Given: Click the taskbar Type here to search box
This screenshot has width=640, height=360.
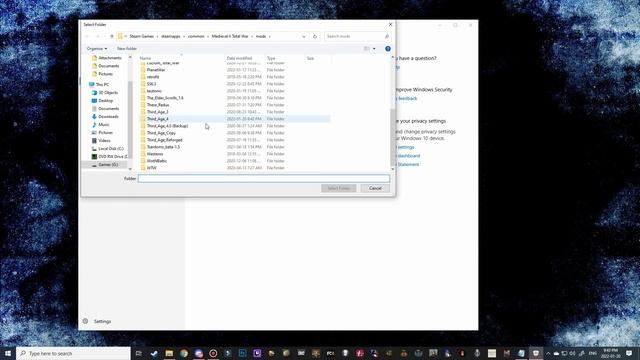Looking at the screenshot, I should pos(73,353).
